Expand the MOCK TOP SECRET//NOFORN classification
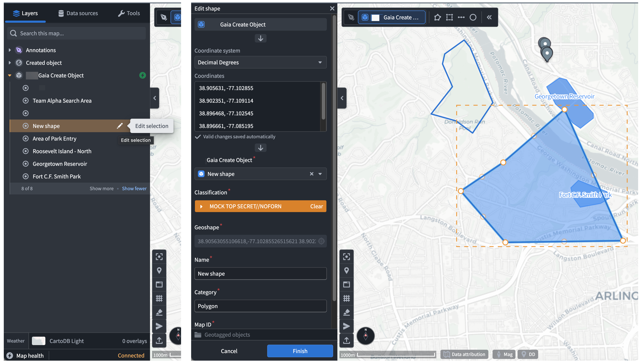 (201, 206)
